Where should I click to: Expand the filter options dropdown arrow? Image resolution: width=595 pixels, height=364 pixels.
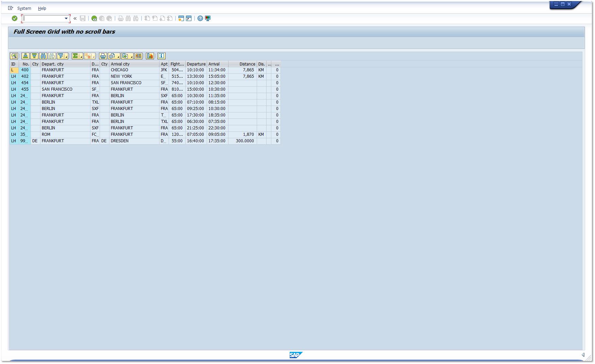[x=67, y=56]
